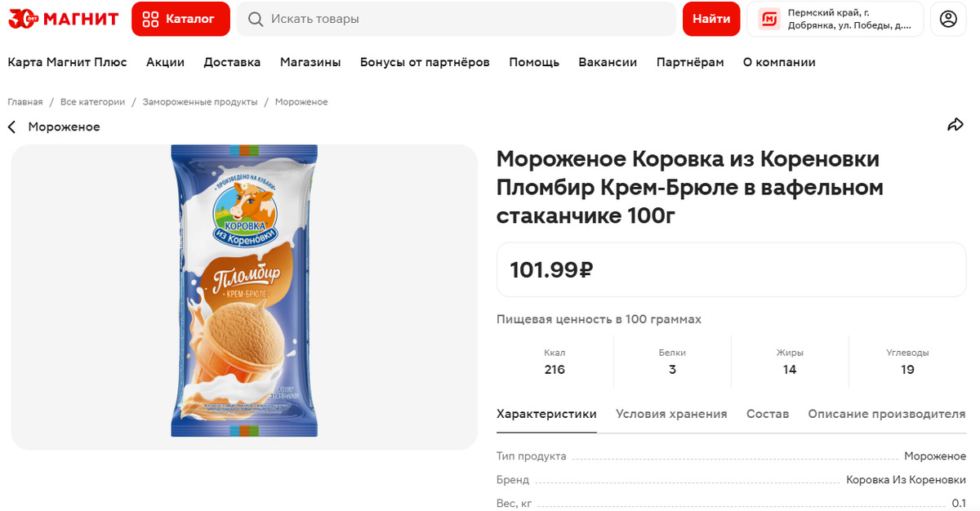Click the back chevron beside Мороженое
This screenshot has width=980, height=511.
(x=12, y=127)
